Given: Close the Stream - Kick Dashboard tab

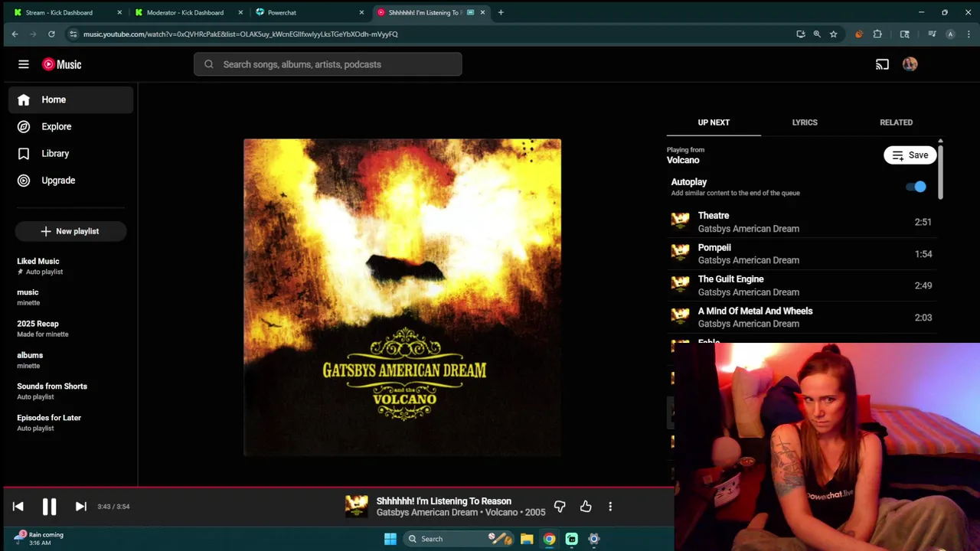Looking at the screenshot, I should coord(119,12).
